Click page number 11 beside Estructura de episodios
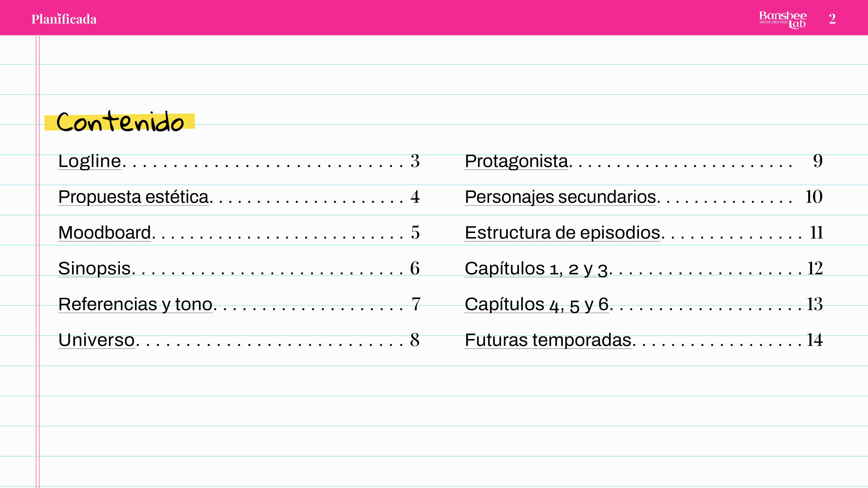This screenshot has width=868, height=488. click(x=816, y=232)
